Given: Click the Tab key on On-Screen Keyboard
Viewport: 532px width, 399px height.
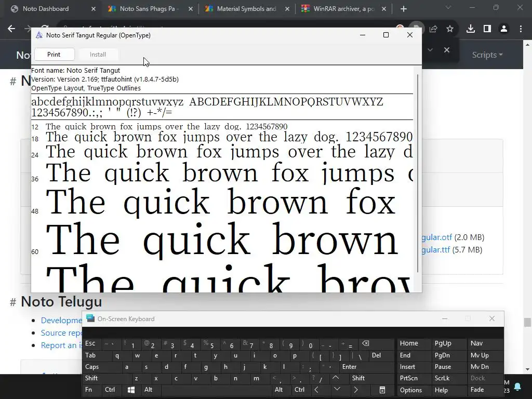Looking at the screenshot, I should pyautogui.click(x=97, y=355).
